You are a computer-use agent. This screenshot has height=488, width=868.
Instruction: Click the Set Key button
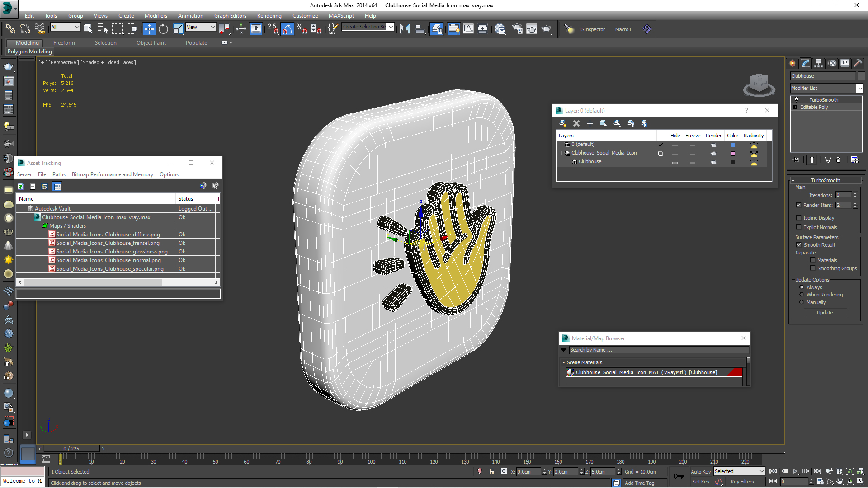pyautogui.click(x=701, y=482)
